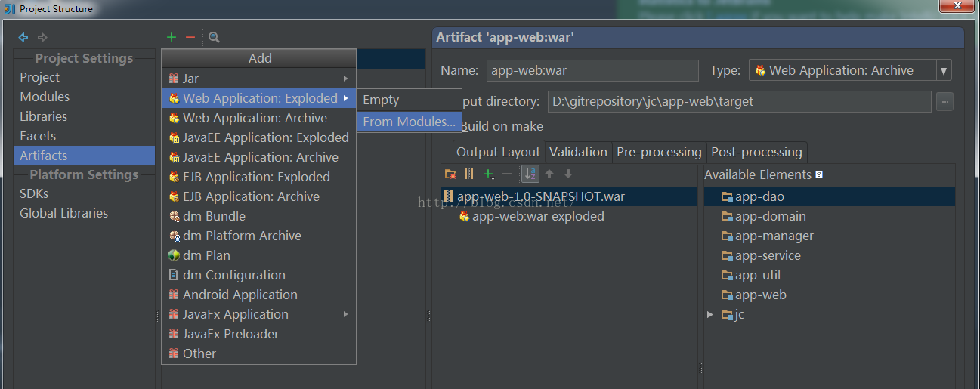980x389 pixels.
Task: Click the artifact Name input field
Action: point(592,71)
